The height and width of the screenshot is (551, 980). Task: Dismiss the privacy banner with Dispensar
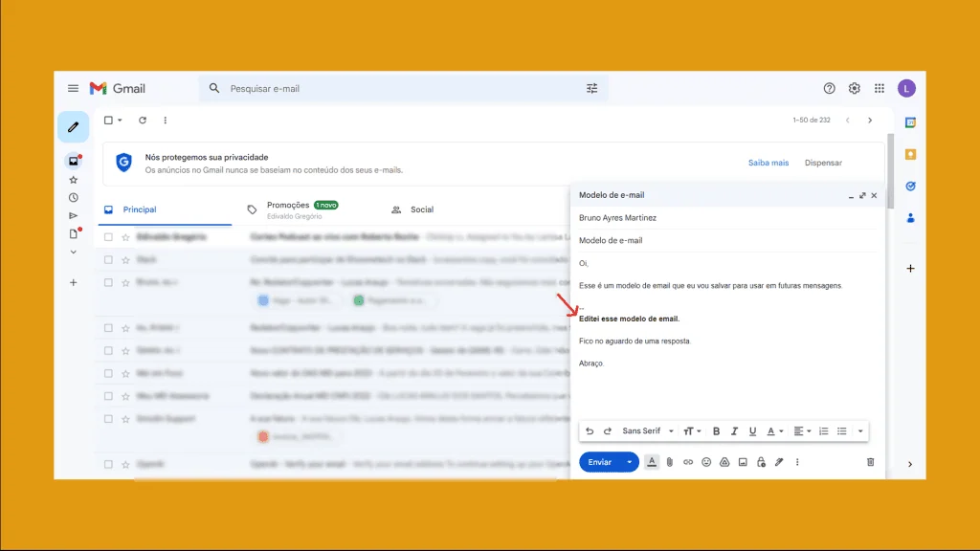click(823, 163)
